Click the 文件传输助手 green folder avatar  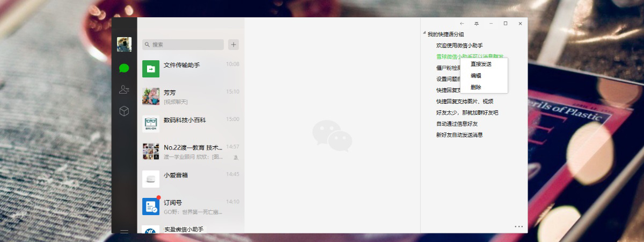(151, 69)
